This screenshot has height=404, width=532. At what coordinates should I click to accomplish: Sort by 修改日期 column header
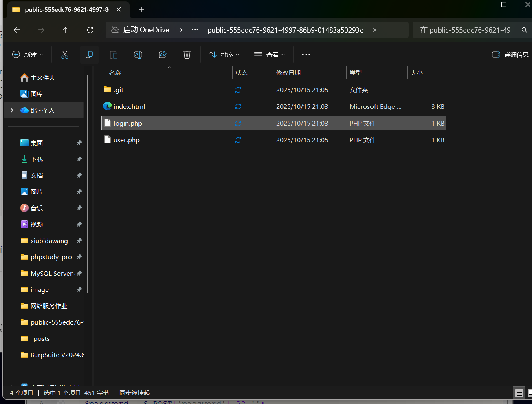point(288,73)
